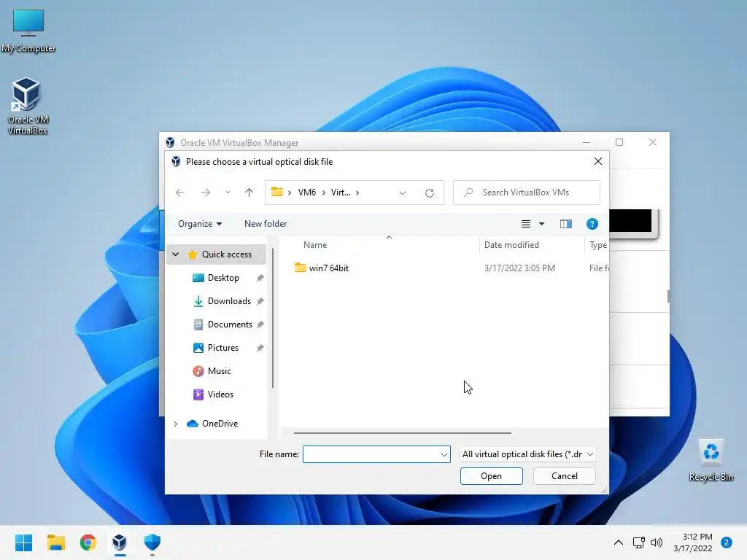Click the horizontal scrollbar in file list
Image resolution: width=747 pixels, height=560 pixels.
(403, 433)
